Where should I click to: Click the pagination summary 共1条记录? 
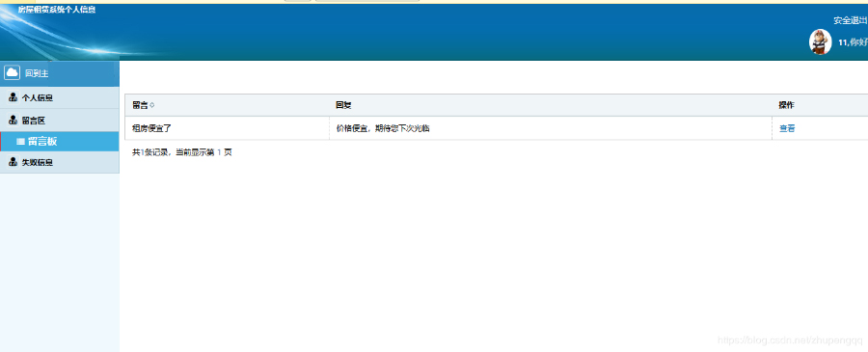182,152
